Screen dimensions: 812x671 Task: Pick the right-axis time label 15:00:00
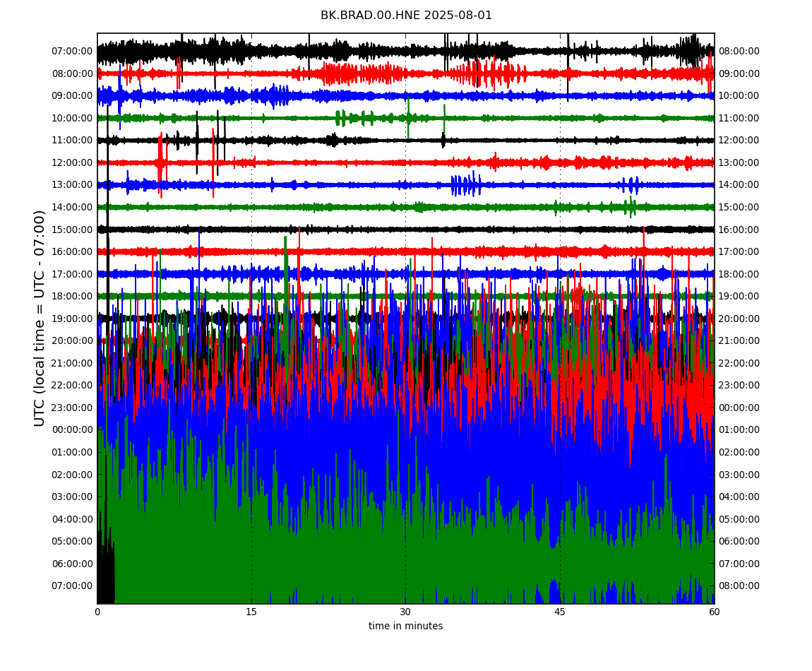tap(739, 207)
